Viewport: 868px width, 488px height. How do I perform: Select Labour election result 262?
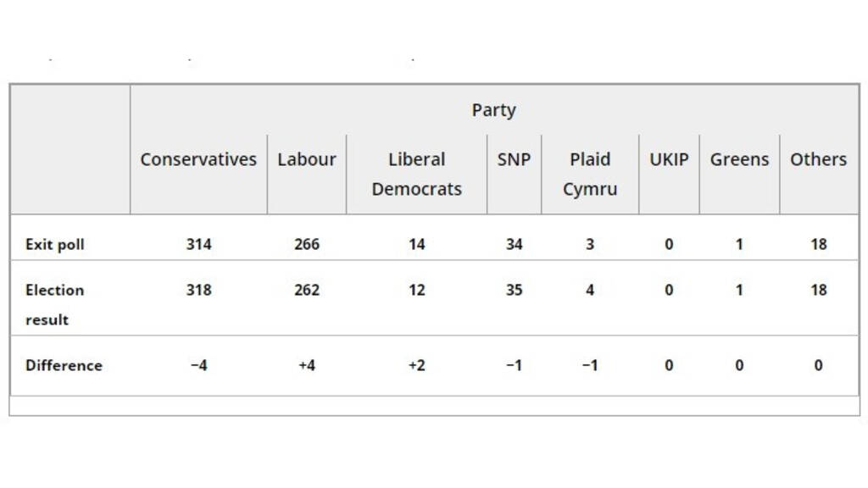(307, 291)
